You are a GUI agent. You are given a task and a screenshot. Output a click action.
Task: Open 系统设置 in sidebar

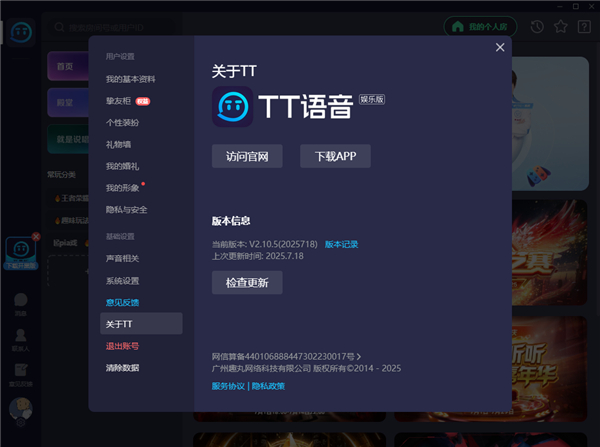[123, 281]
